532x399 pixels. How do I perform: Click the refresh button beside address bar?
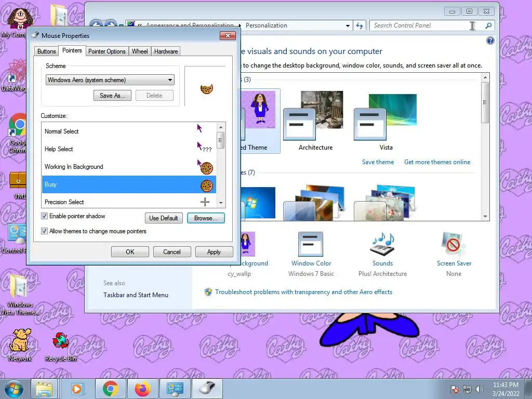tap(360, 25)
